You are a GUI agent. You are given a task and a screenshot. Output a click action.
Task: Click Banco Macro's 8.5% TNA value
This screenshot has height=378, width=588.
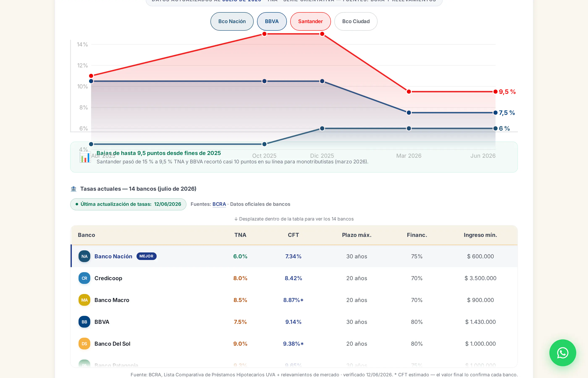[x=240, y=300]
